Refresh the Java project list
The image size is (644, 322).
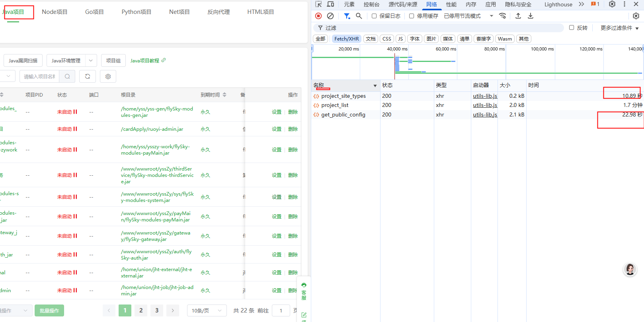[x=88, y=76]
